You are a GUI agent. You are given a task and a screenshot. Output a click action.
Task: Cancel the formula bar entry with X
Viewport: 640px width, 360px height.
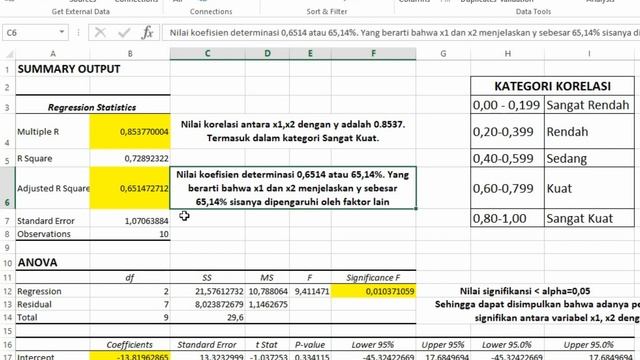click(x=100, y=33)
